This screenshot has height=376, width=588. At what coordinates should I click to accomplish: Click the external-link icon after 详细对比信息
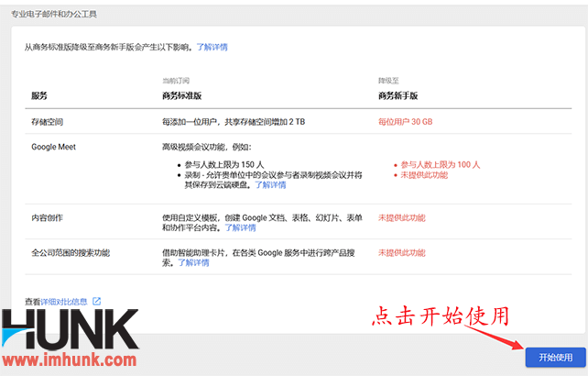[x=97, y=301]
